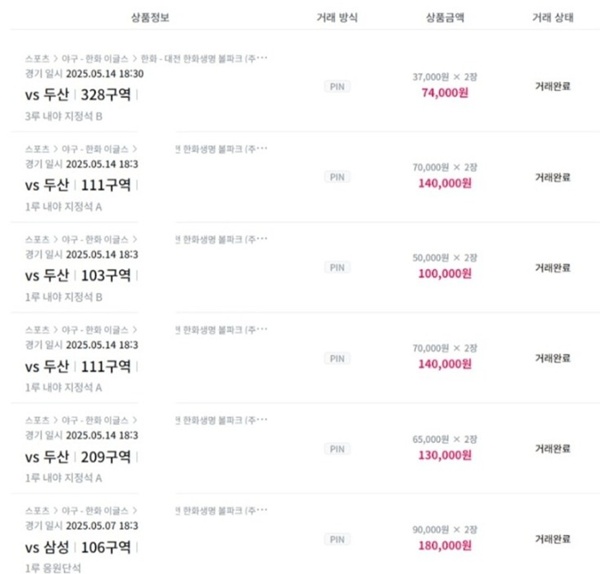The image size is (600, 574).
Task: Select the 상품금액 column header
Action: (445, 17)
